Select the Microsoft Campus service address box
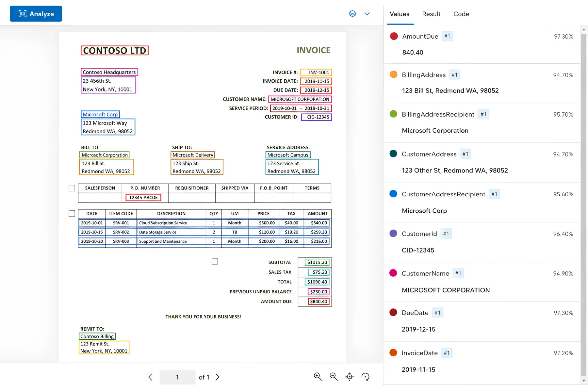This screenshot has height=392, width=588. pos(288,155)
